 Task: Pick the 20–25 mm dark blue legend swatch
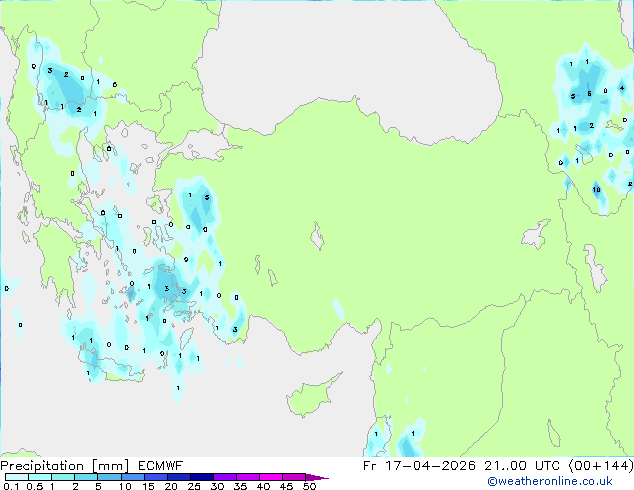(x=178, y=477)
